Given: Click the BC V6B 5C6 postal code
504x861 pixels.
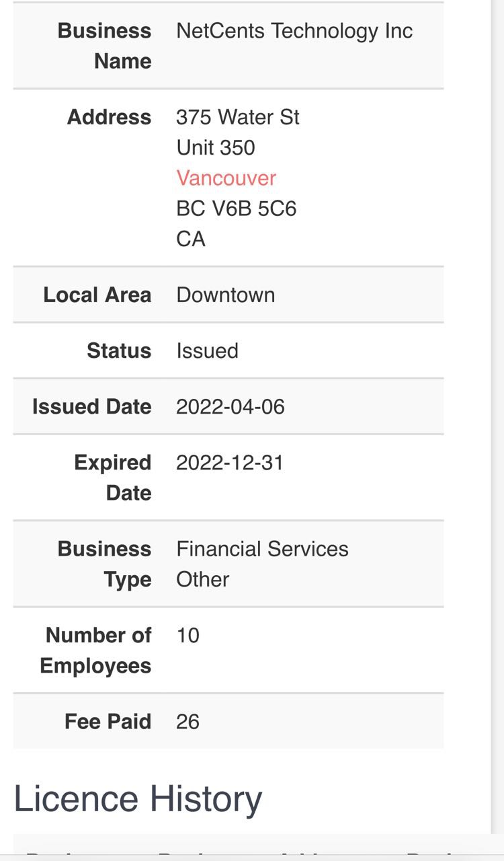Looking at the screenshot, I should pyautogui.click(x=236, y=209).
